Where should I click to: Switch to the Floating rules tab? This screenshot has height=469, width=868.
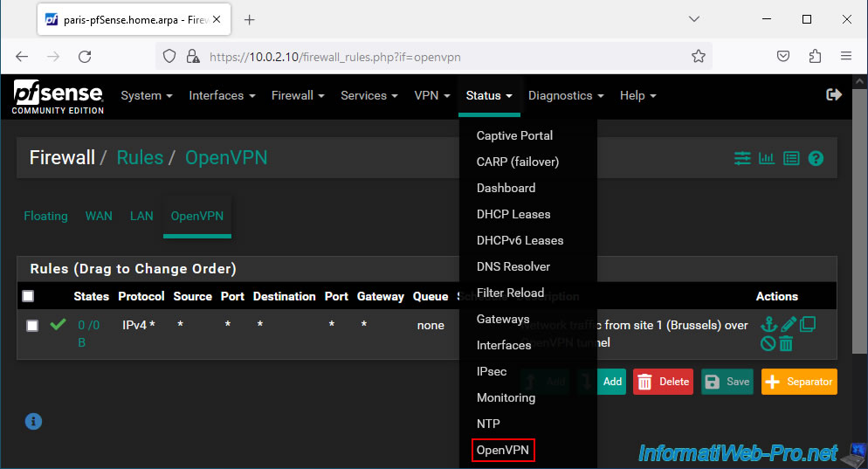coord(46,216)
